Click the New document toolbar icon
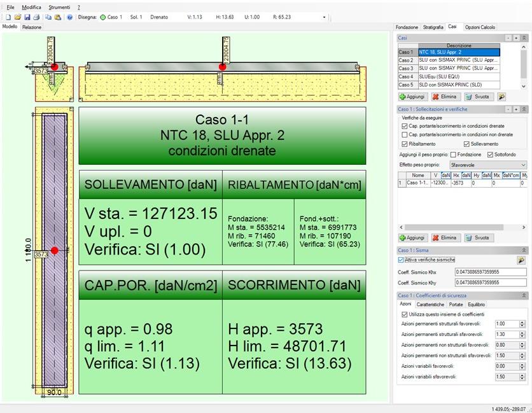The image size is (532, 413). (8, 17)
